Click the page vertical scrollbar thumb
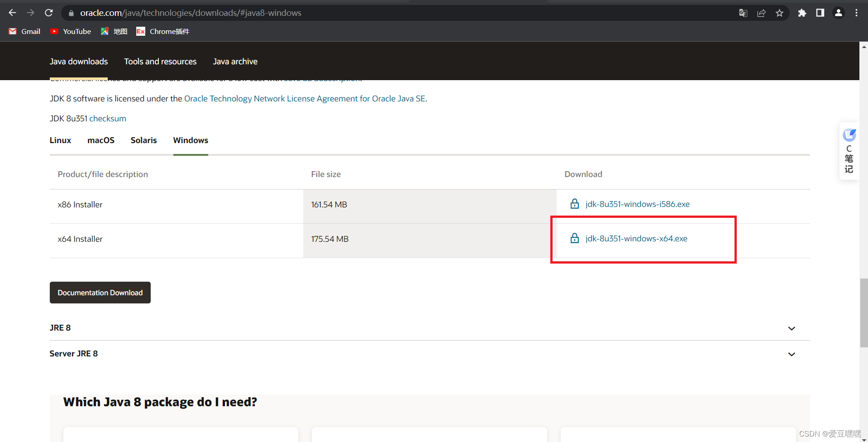This screenshot has height=442, width=868. [864, 313]
